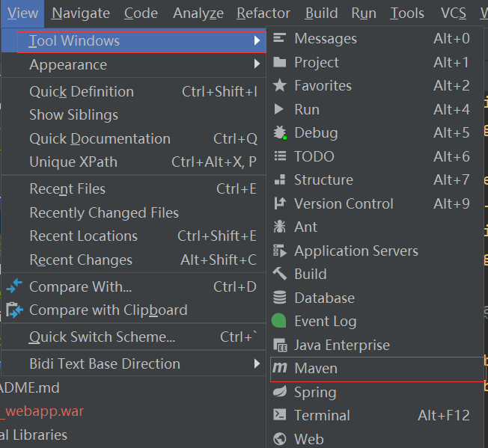
Task: Choose Recent Files
Action: [x=134, y=189]
